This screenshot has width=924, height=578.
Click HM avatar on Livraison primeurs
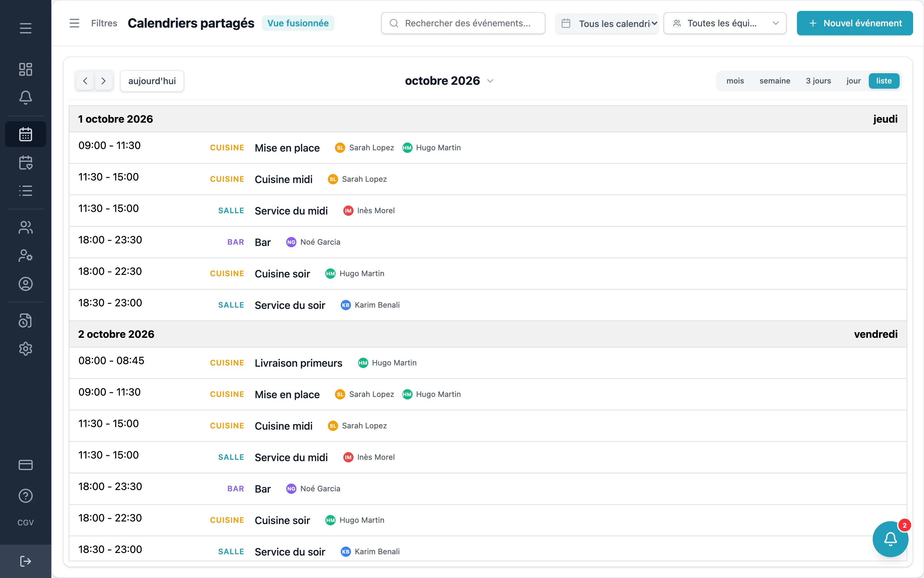coord(363,363)
